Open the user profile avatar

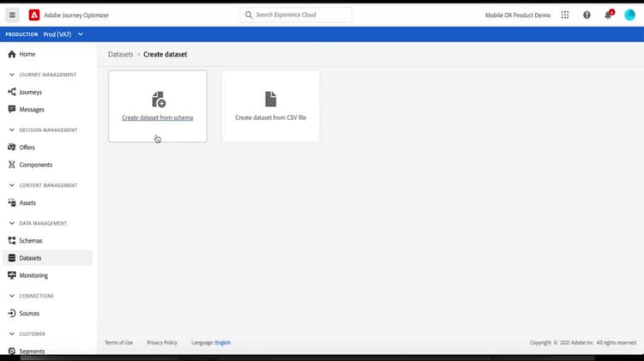point(629,15)
